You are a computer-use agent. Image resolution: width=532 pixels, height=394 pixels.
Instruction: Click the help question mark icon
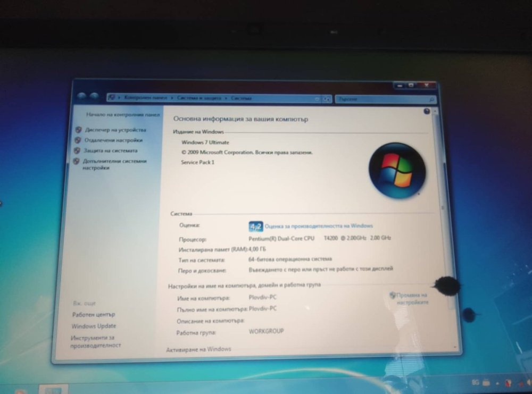[427, 111]
